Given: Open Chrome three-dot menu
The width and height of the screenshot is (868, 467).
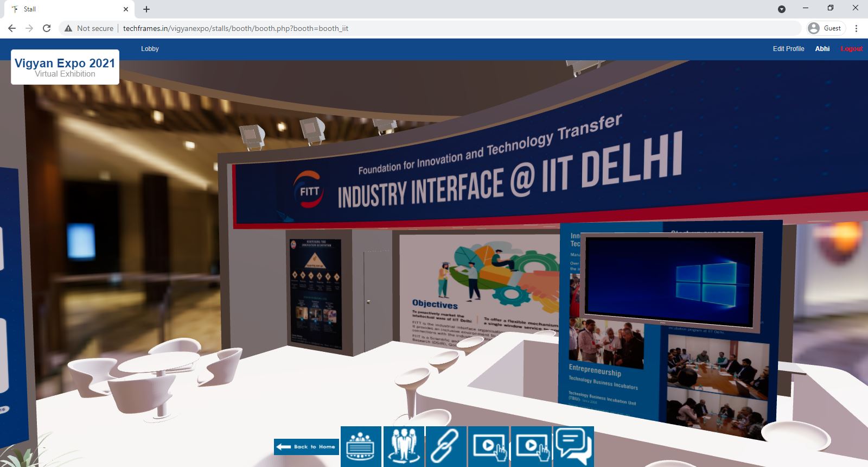Looking at the screenshot, I should tap(856, 28).
